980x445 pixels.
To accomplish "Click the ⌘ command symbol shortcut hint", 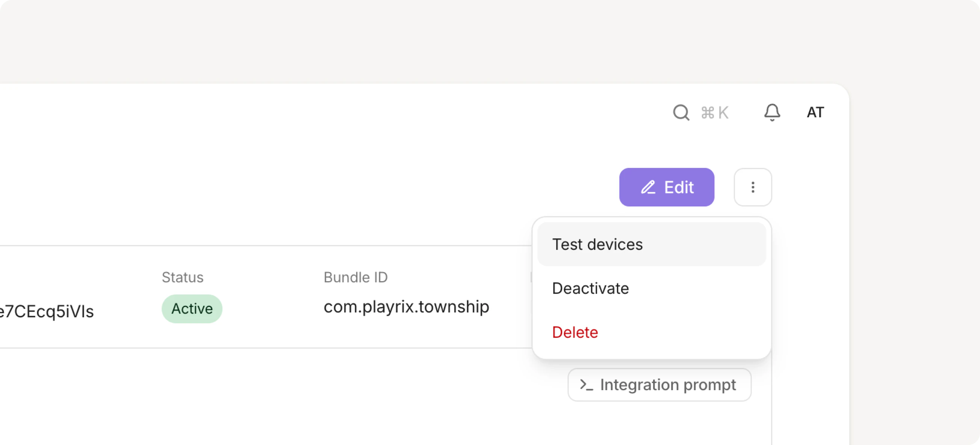I will click(708, 113).
